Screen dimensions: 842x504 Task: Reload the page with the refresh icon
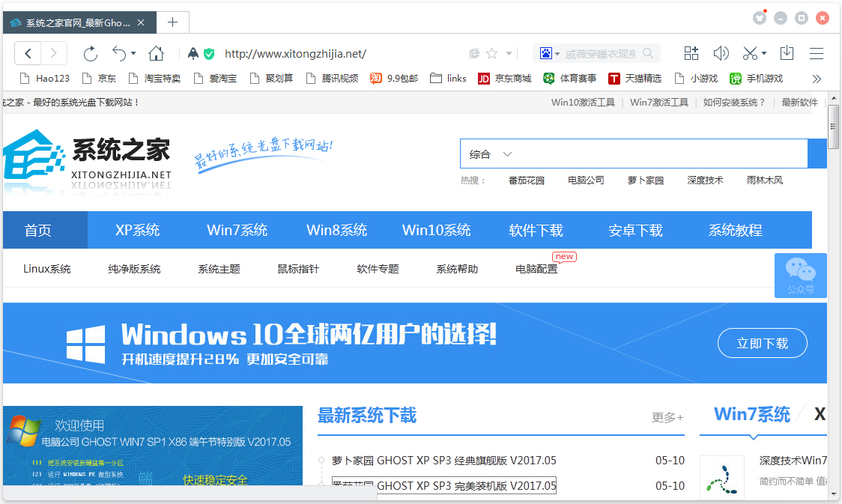[x=91, y=53]
